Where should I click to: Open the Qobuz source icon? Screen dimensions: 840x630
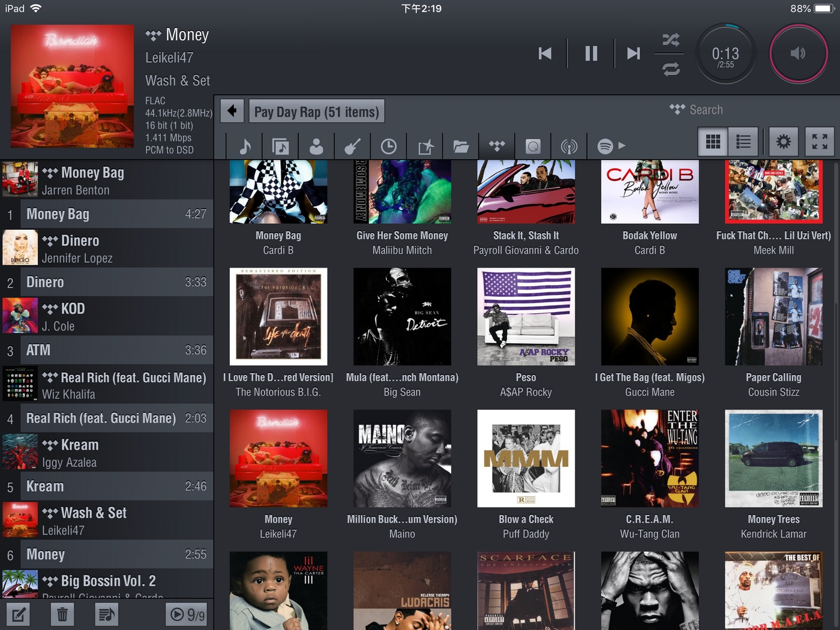[533, 146]
